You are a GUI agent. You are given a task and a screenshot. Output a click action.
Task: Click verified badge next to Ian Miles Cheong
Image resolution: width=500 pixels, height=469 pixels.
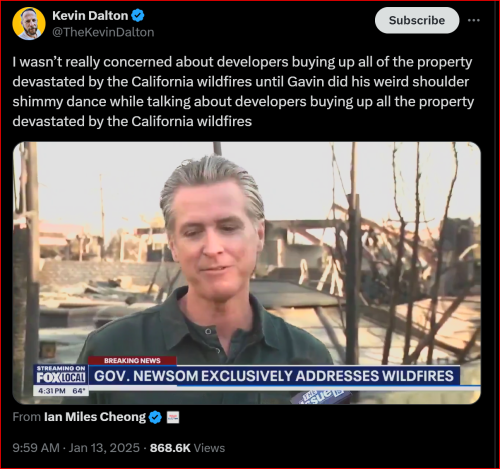click(x=155, y=417)
